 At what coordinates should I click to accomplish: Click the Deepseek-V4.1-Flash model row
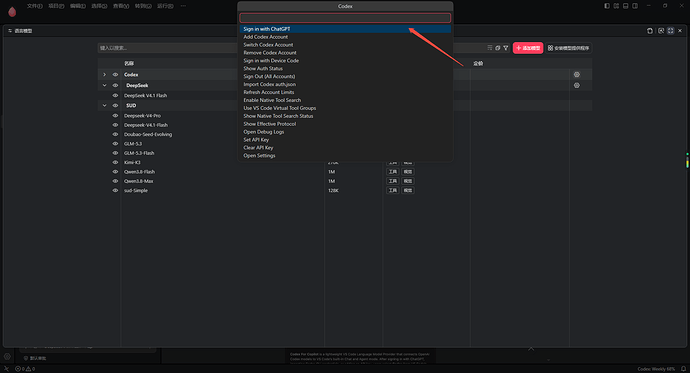click(x=345, y=125)
